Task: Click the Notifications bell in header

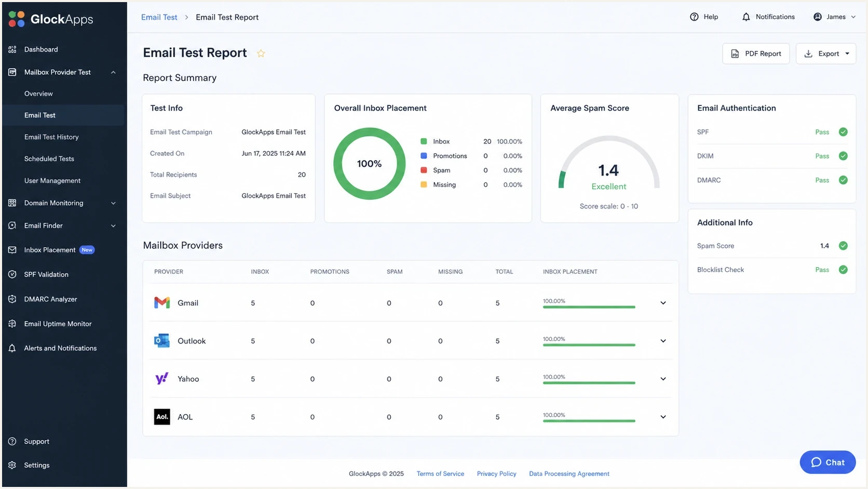Action: tap(746, 17)
